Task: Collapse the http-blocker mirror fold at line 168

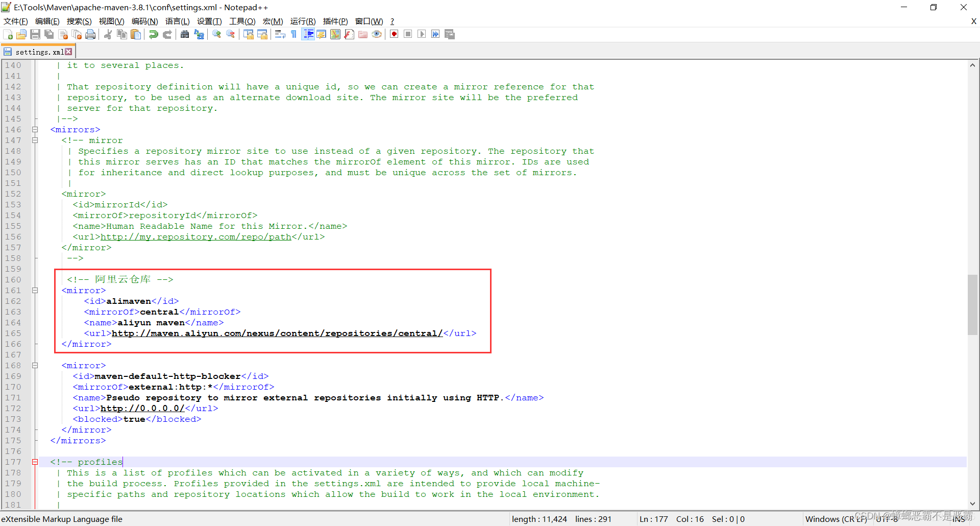Action: [35, 366]
